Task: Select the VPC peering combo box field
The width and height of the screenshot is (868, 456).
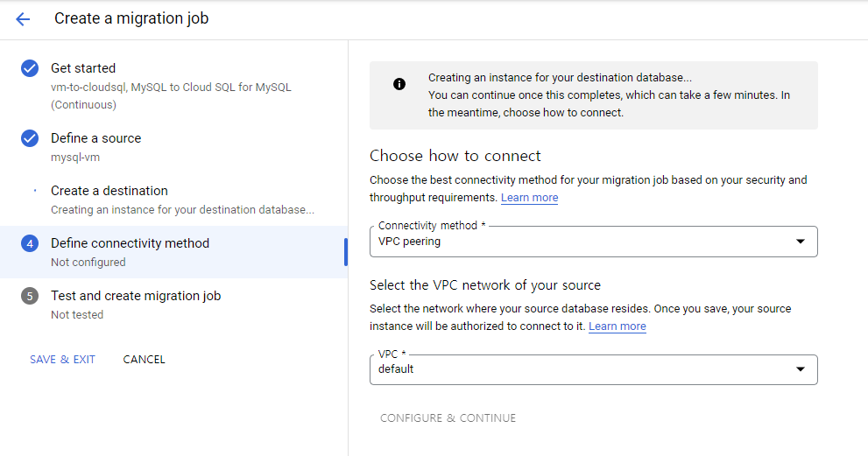Action: tap(594, 242)
